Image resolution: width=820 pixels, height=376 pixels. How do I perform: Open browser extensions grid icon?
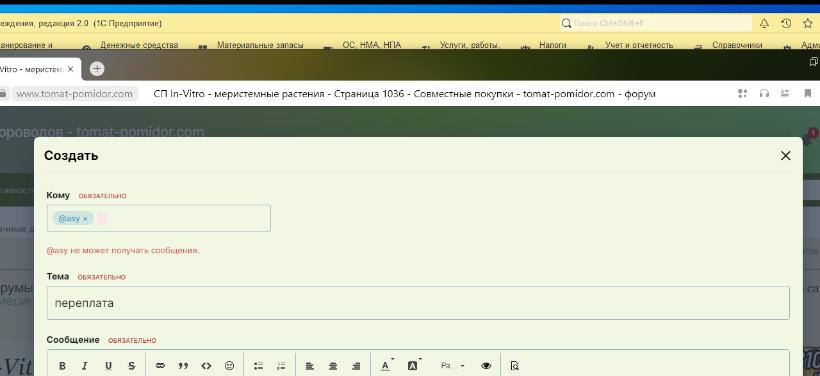742,94
